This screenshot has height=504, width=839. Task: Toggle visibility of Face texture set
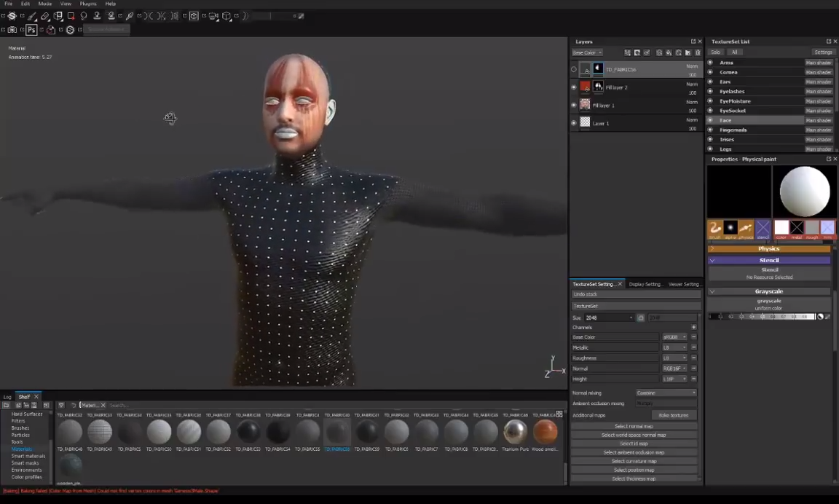click(x=710, y=120)
